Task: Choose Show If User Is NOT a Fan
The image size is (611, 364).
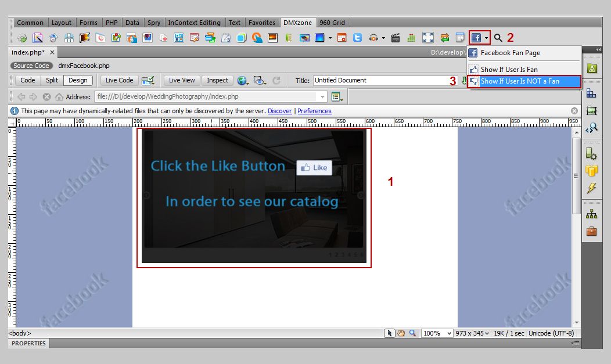Action: coord(524,81)
